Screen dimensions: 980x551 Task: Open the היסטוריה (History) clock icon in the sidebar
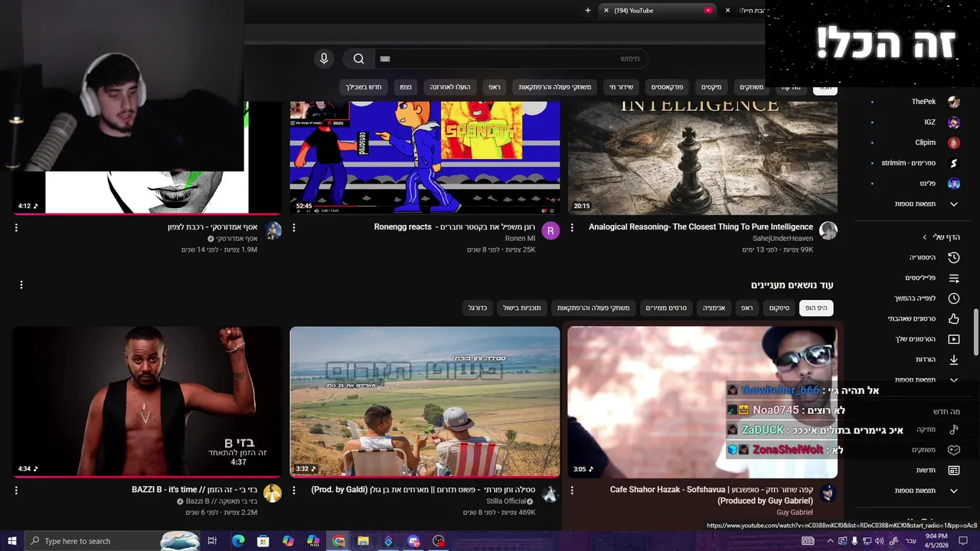[954, 257]
